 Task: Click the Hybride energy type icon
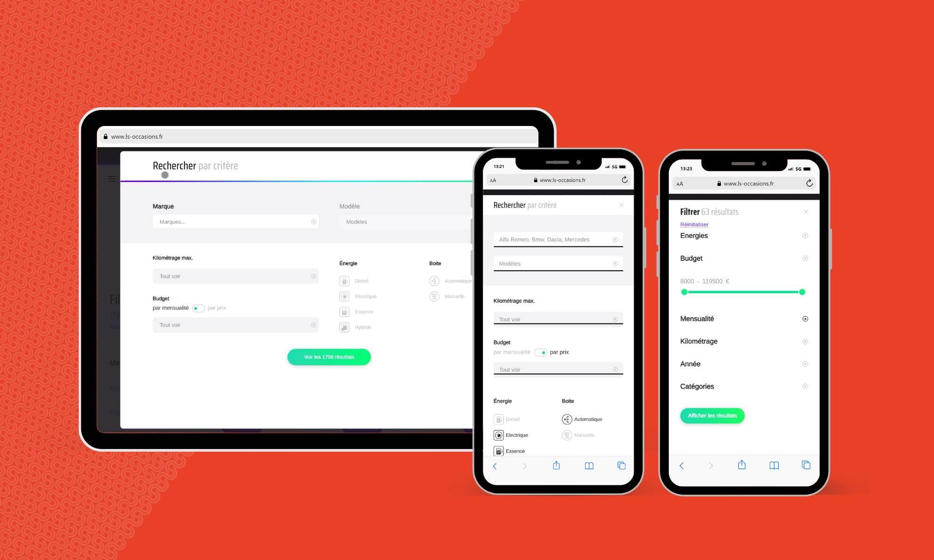[x=344, y=327]
